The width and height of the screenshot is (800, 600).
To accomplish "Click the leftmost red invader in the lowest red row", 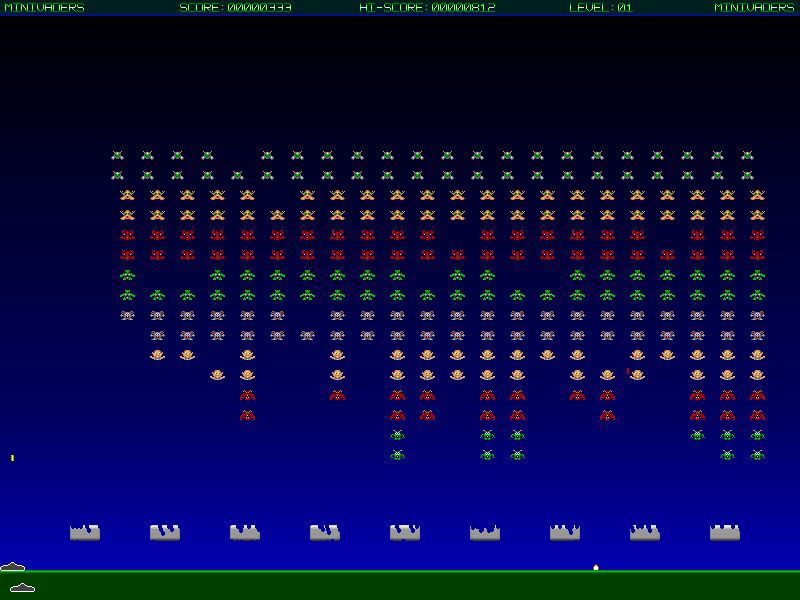I will pyautogui.click(x=247, y=415).
